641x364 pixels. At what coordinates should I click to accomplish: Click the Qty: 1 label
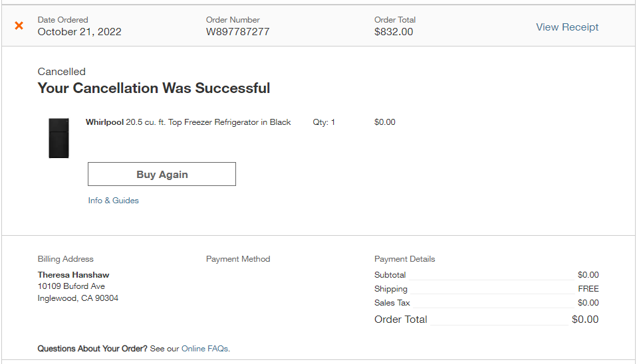click(324, 122)
